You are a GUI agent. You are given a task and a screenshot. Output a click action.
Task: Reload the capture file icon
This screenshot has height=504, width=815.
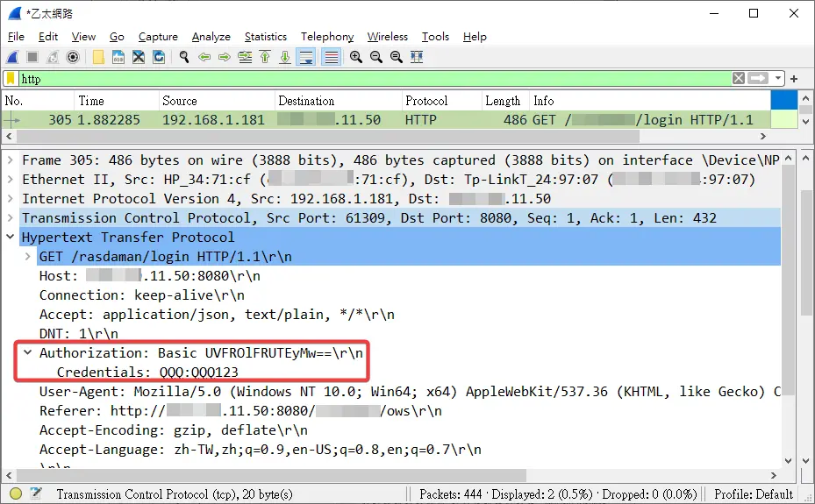tap(159, 57)
